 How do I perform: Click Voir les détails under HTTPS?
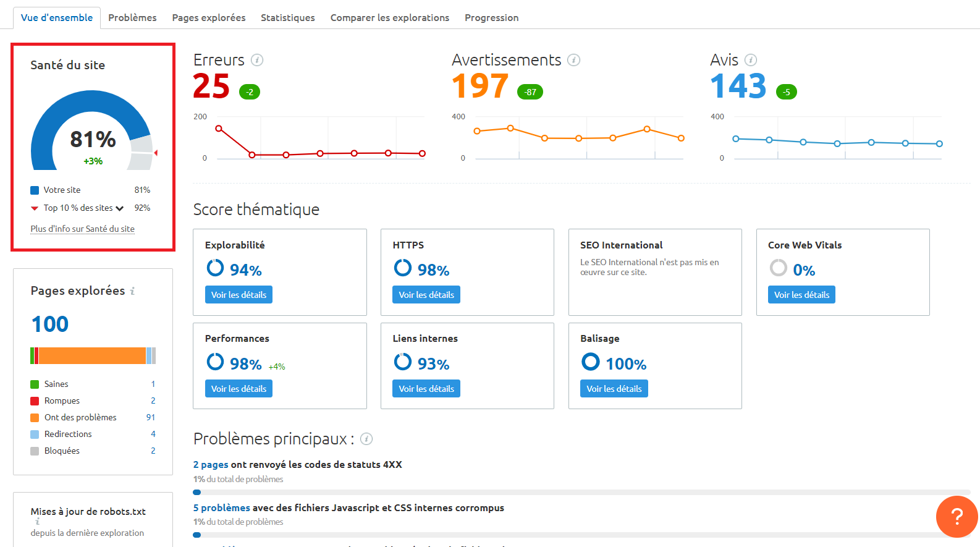coord(426,295)
